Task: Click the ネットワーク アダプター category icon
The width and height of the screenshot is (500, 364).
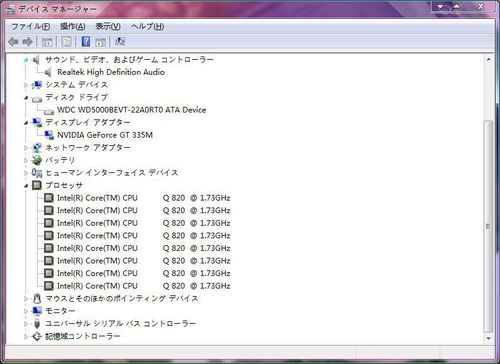Action: pyautogui.click(x=37, y=148)
